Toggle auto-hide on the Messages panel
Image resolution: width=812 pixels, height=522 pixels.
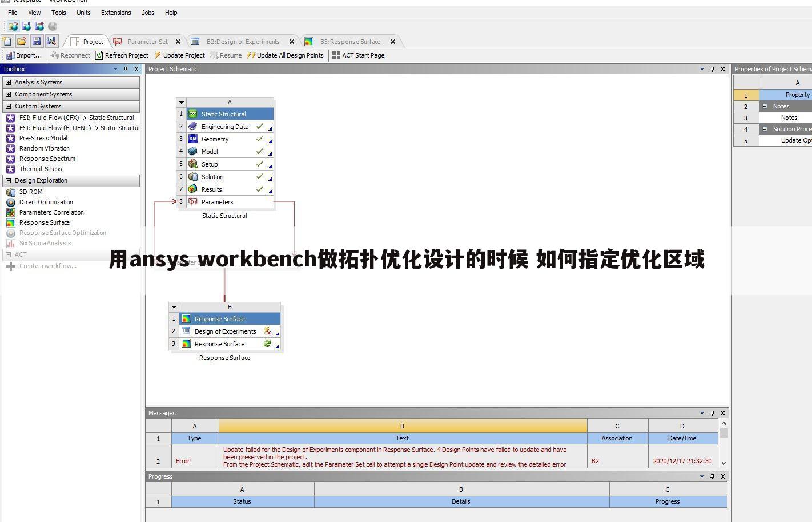(x=712, y=412)
